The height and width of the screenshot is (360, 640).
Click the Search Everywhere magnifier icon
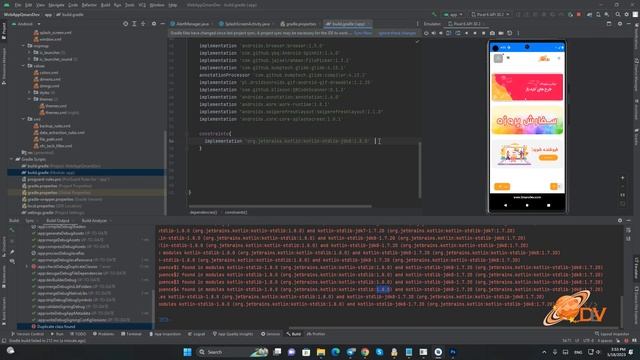point(618,14)
